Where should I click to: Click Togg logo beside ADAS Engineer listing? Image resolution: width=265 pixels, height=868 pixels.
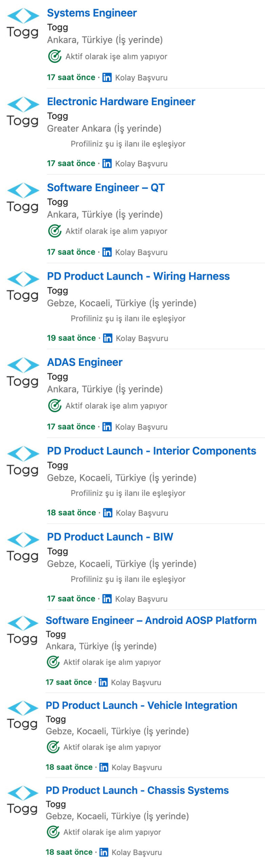pos(23,372)
